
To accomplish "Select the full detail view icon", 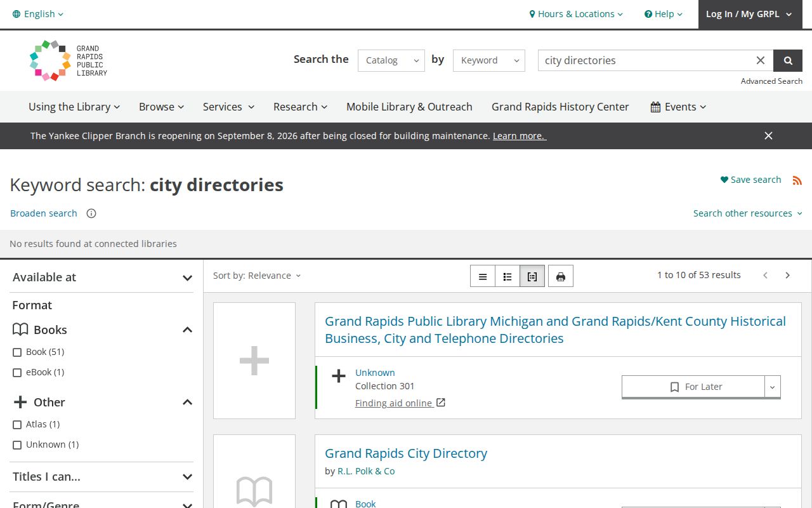I will [532, 276].
